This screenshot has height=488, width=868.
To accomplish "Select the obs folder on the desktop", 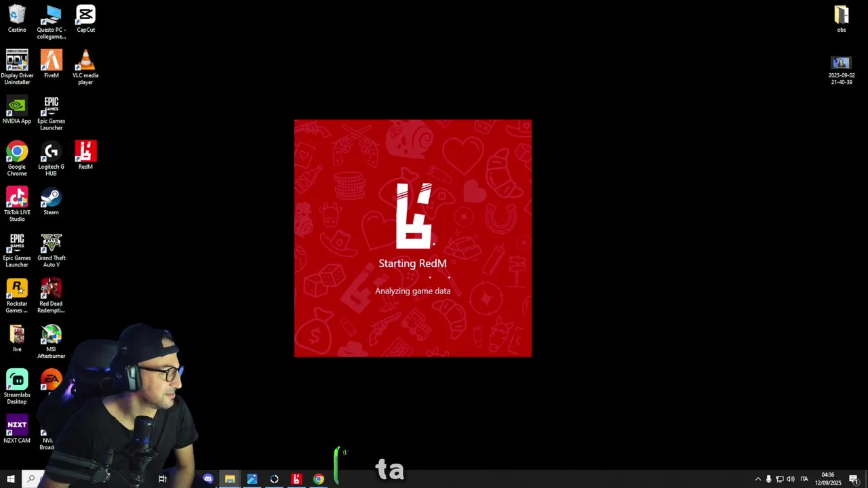I will (842, 19).
